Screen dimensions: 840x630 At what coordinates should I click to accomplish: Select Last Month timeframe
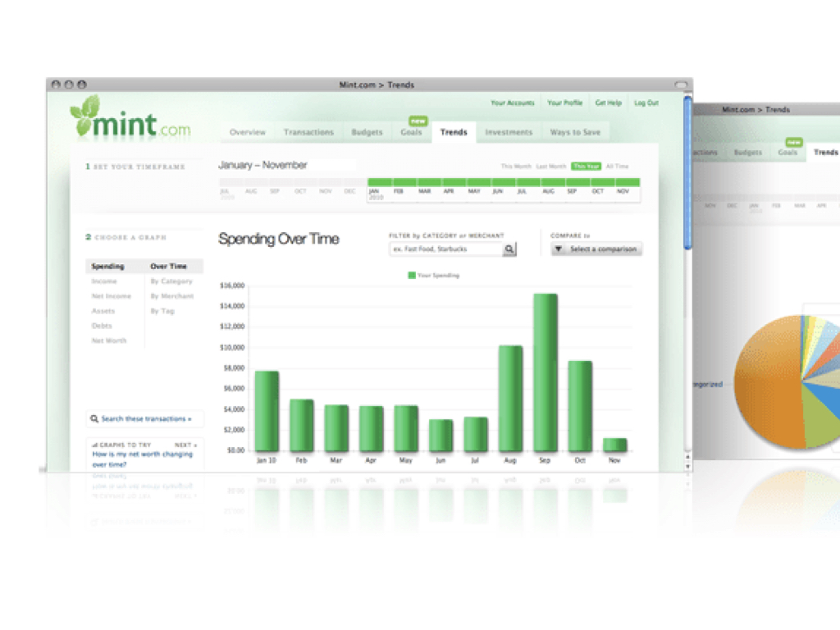click(550, 167)
